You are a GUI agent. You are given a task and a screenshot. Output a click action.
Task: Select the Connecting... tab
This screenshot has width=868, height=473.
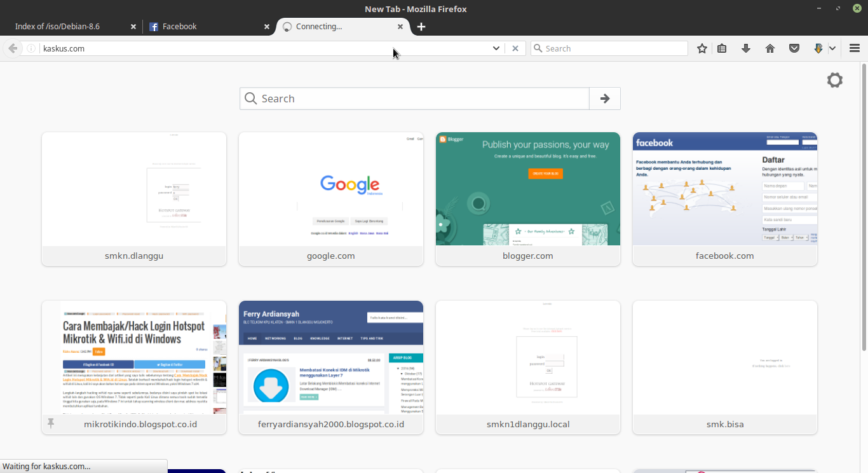click(343, 27)
